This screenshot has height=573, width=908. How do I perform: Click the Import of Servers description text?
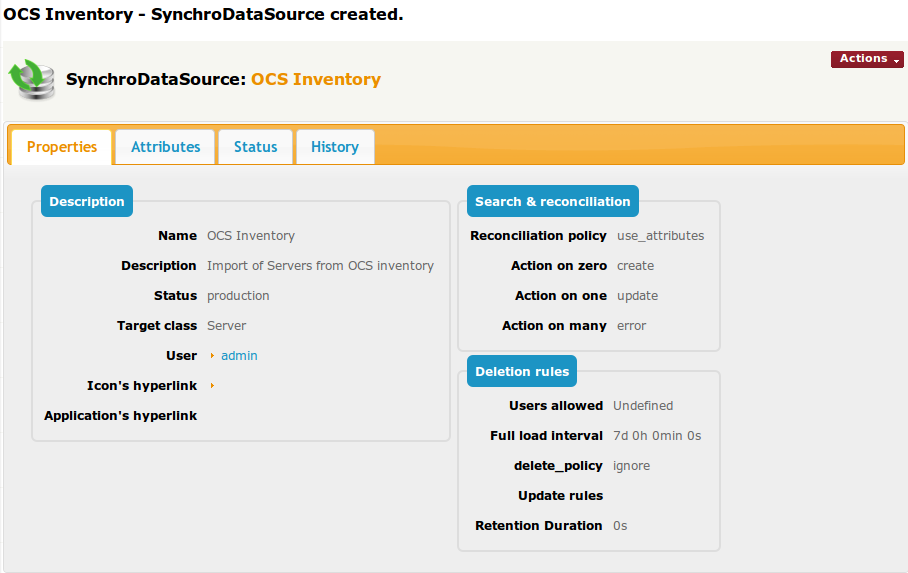(x=320, y=266)
